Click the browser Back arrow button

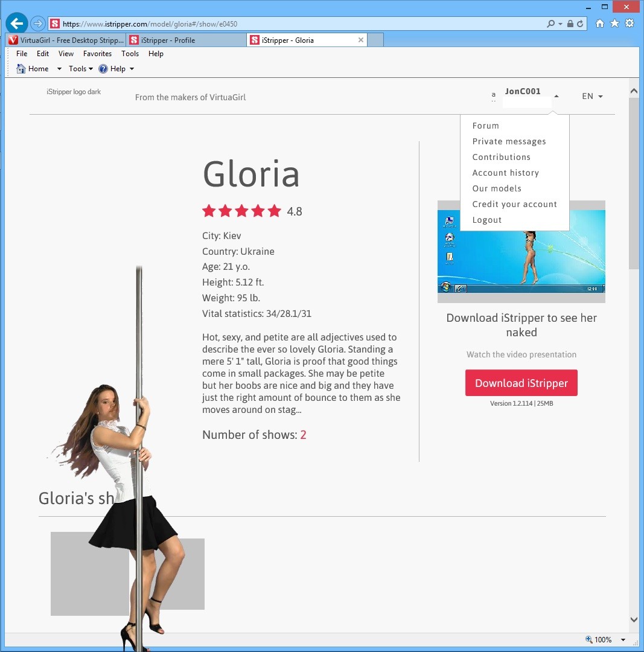[x=17, y=24]
